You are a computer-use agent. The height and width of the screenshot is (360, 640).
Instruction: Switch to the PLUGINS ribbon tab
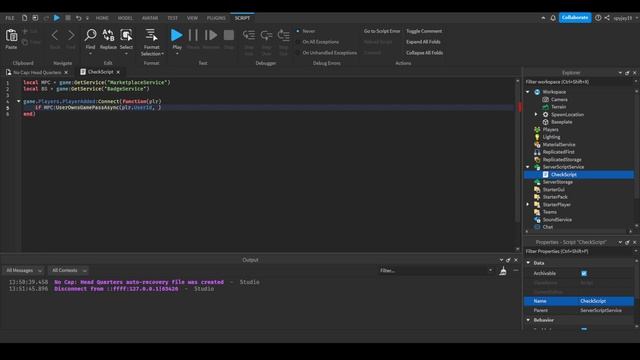click(216, 18)
